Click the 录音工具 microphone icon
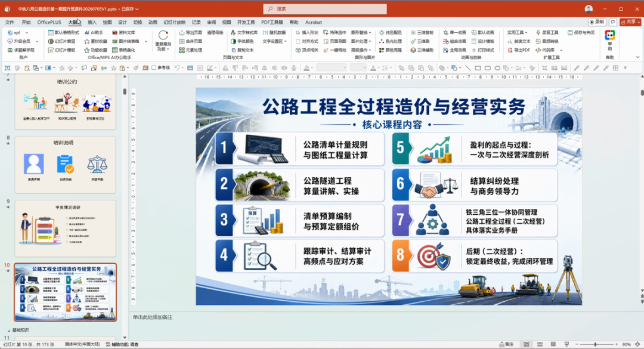 [538, 32]
